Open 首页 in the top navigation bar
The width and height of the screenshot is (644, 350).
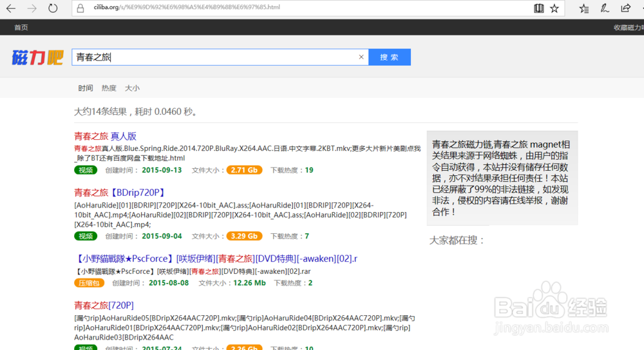click(21, 28)
